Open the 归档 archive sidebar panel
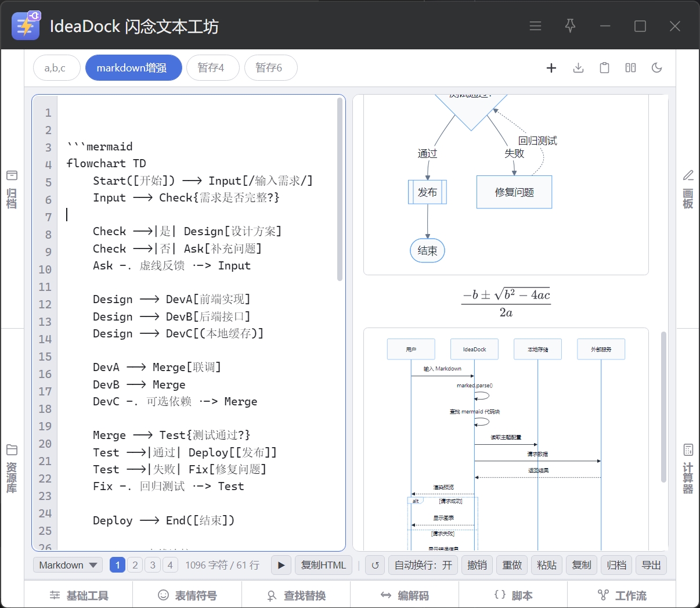This screenshot has height=608, width=700. pos(12,189)
